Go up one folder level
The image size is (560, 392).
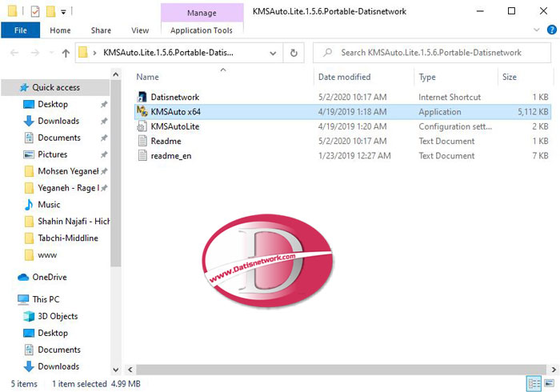[66, 53]
